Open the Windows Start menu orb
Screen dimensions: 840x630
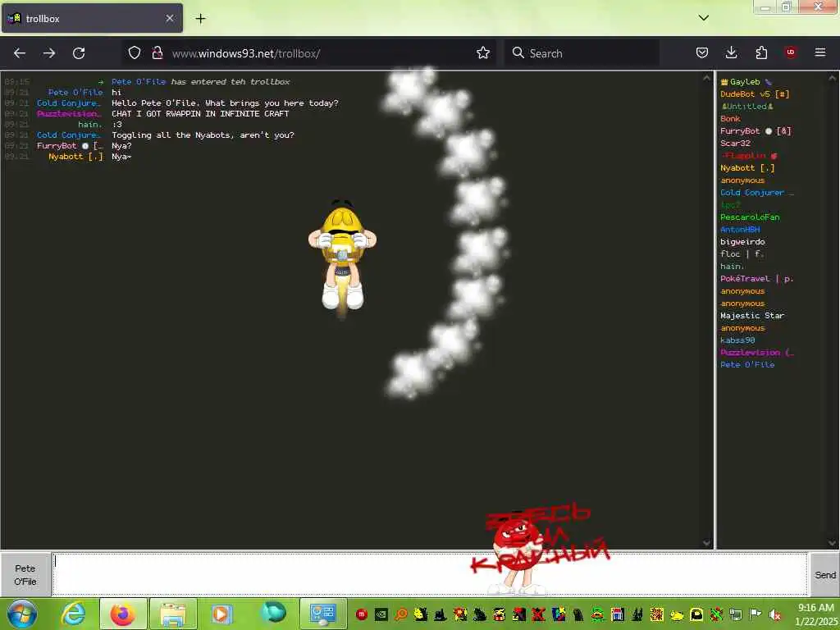(21, 614)
